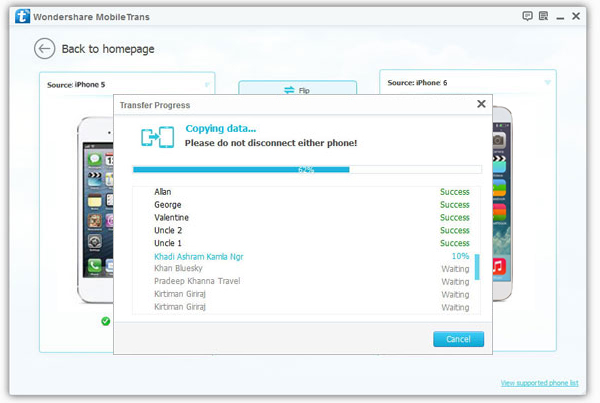Minimize the MobileTrans window

tap(560, 18)
